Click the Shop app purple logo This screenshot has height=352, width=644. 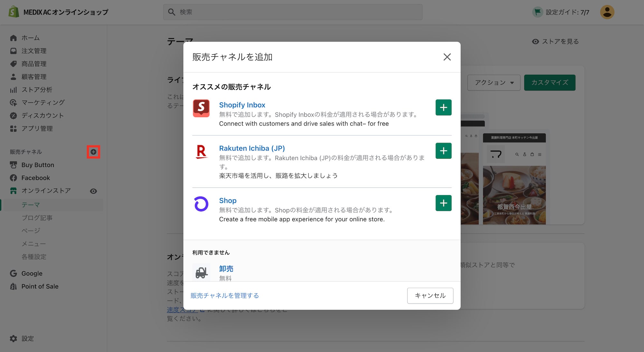pyautogui.click(x=201, y=204)
